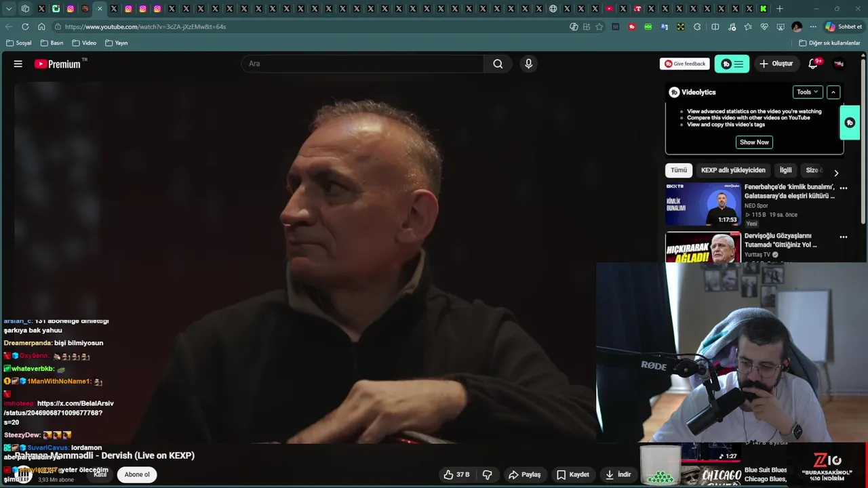Open browser extensions puzzle icon
Image resolution: width=868 pixels, height=488 pixels.
click(697, 26)
